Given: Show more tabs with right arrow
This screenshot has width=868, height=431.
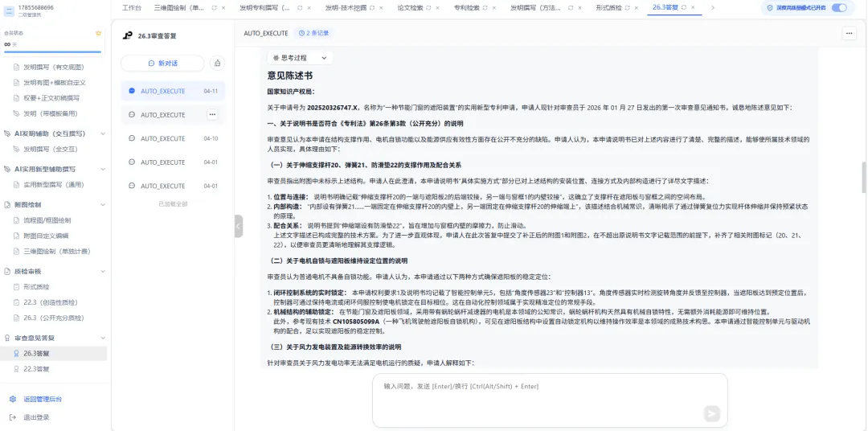Looking at the screenshot, I should coord(712,8).
